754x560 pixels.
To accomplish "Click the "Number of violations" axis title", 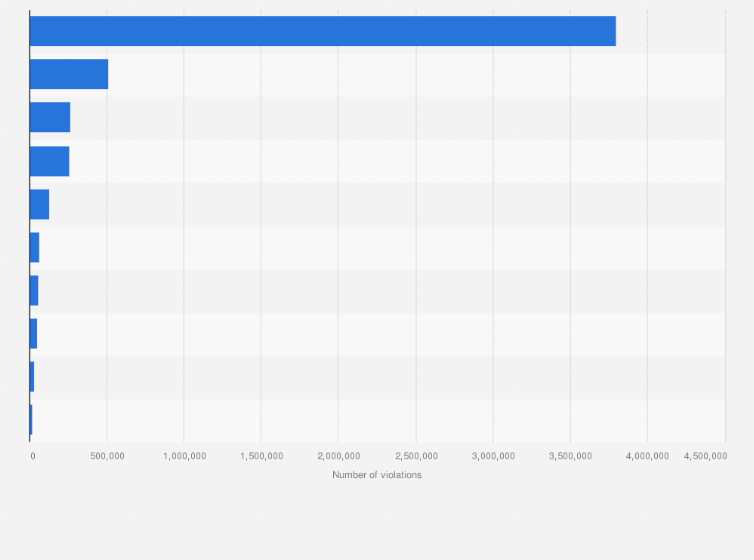I will tap(377, 474).
